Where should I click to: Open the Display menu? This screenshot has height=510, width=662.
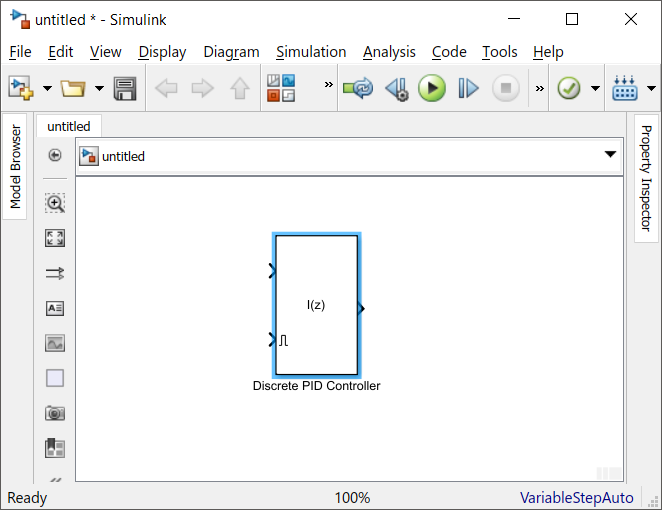[x=162, y=52]
